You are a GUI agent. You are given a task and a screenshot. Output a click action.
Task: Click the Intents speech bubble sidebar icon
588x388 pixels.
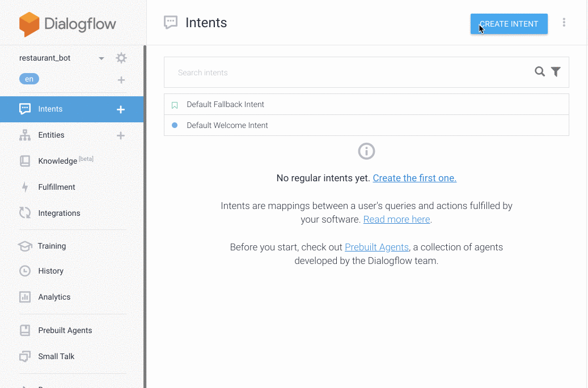coord(25,109)
